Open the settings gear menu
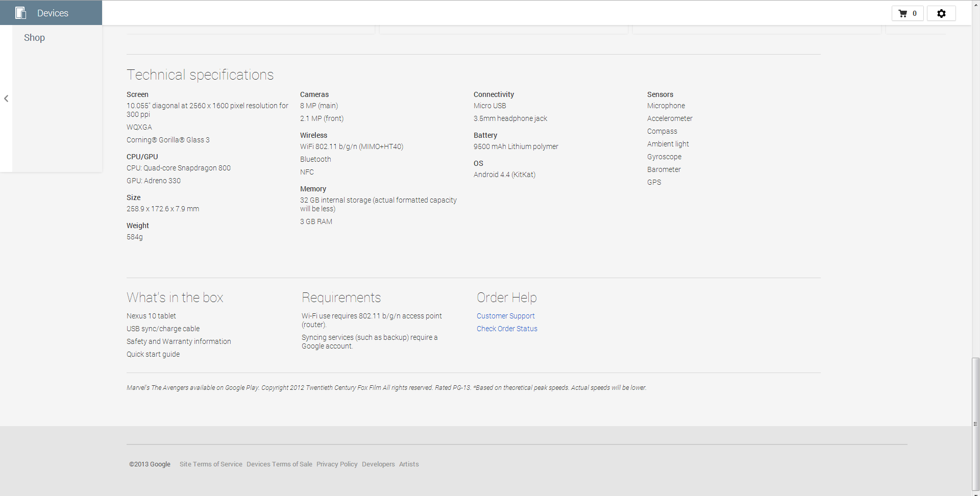 click(x=941, y=13)
